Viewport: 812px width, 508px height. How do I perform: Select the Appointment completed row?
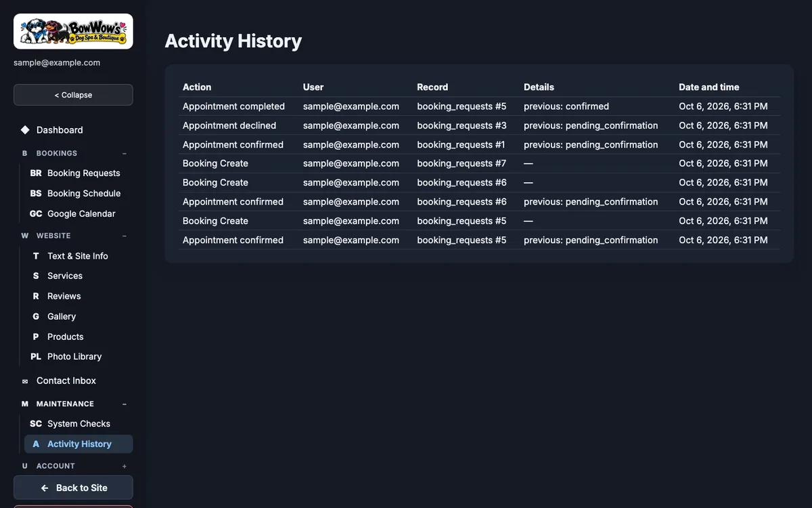[479, 106]
